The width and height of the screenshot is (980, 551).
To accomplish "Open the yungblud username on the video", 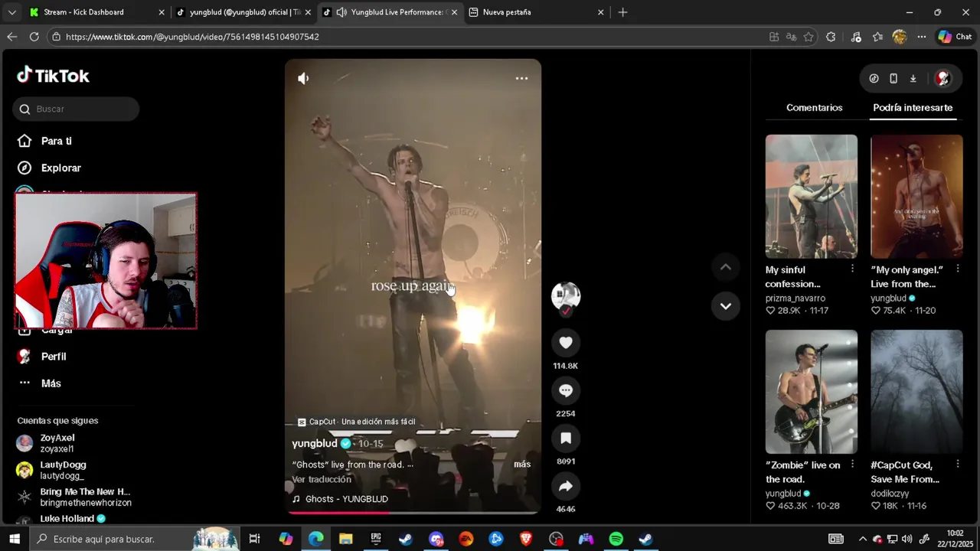I will 315,444.
